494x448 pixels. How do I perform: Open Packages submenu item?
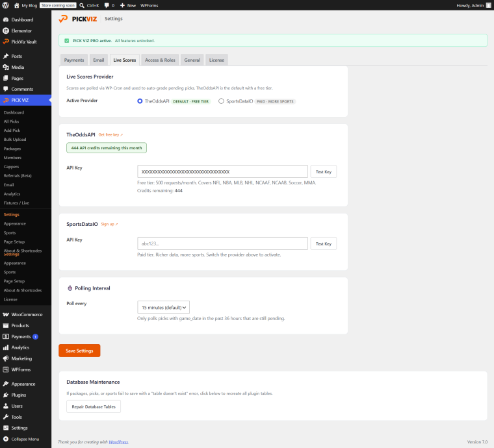click(x=12, y=149)
